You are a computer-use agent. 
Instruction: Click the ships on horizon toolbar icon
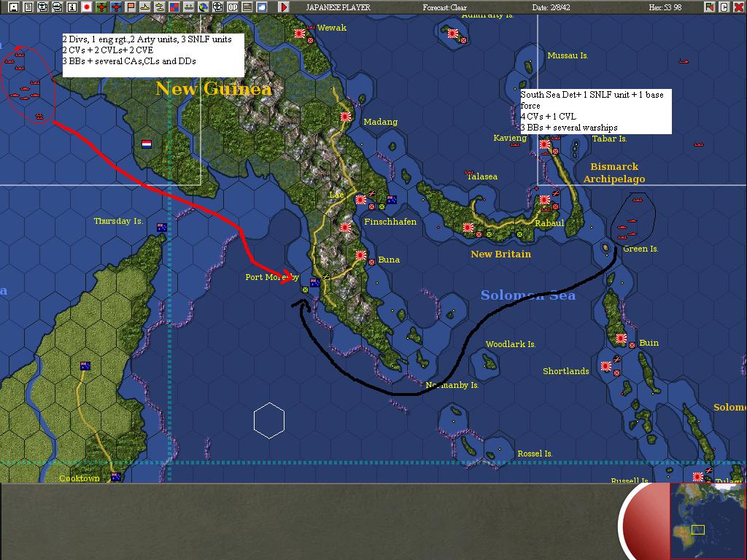(x=189, y=7)
